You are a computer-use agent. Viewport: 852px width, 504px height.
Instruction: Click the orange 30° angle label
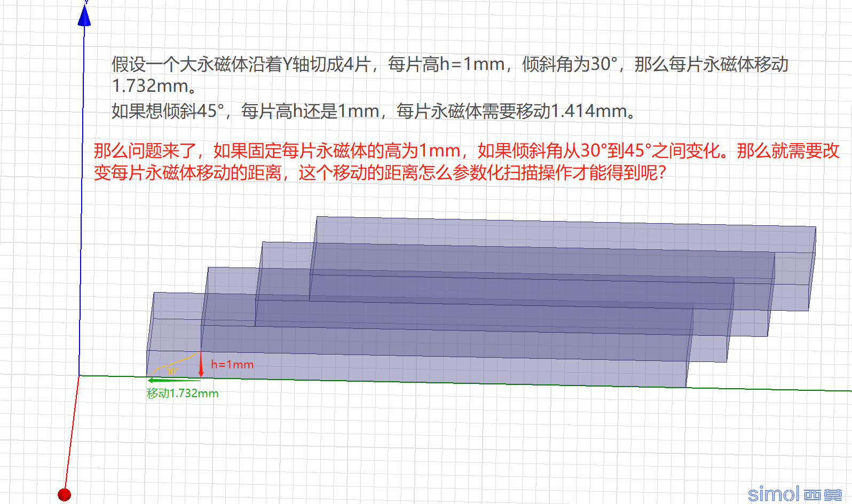coord(172,371)
